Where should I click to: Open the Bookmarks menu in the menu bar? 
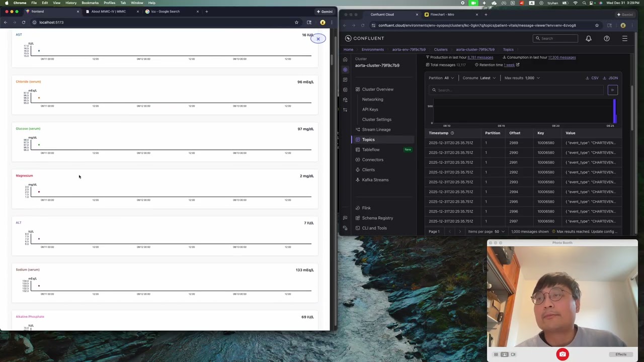point(90,3)
